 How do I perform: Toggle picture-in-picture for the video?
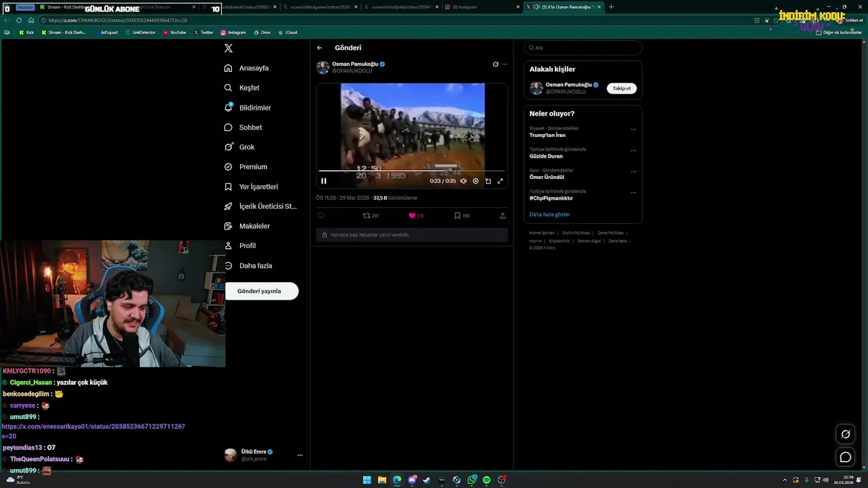coord(488,181)
